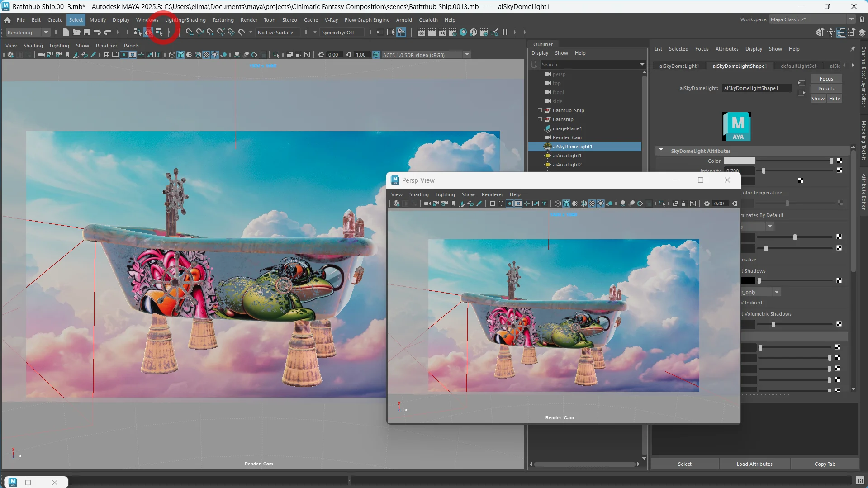This screenshot has height=488, width=868.
Task: Open the Outliner search filter dropdown
Action: point(642,65)
